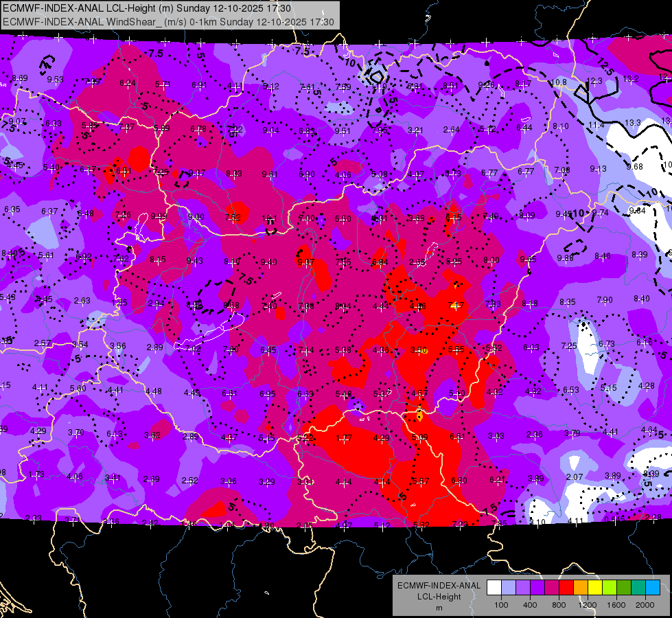Click the wind shear value 9.43
This screenshot has width=672, height=618.
[x=194, y=260]
